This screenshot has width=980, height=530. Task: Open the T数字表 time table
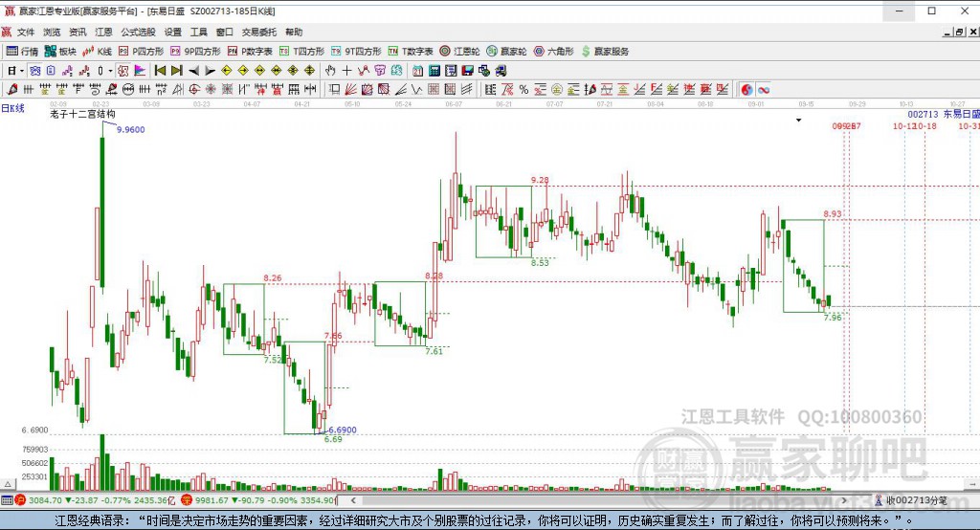coord(411,52)
